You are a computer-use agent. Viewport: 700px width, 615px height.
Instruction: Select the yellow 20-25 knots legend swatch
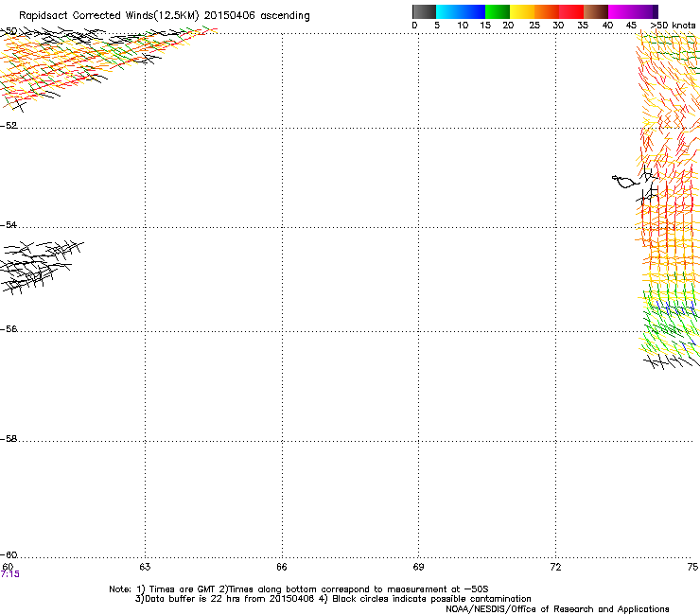coord(522,11)
